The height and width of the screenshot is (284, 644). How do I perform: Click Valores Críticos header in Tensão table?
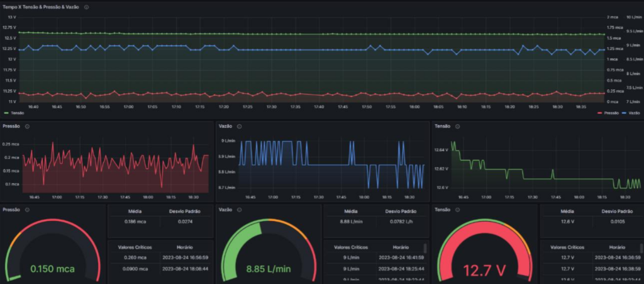tap(567, 247)
